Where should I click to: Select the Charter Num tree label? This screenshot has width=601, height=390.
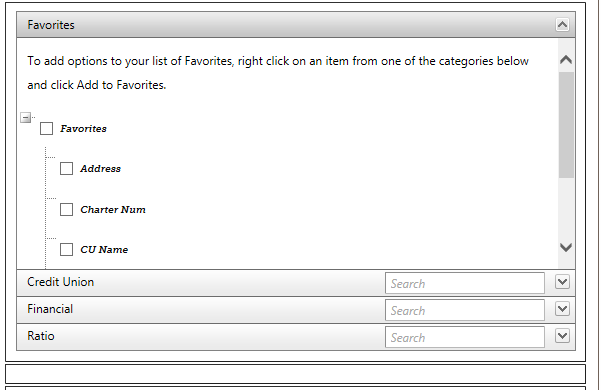pos(113,210)
